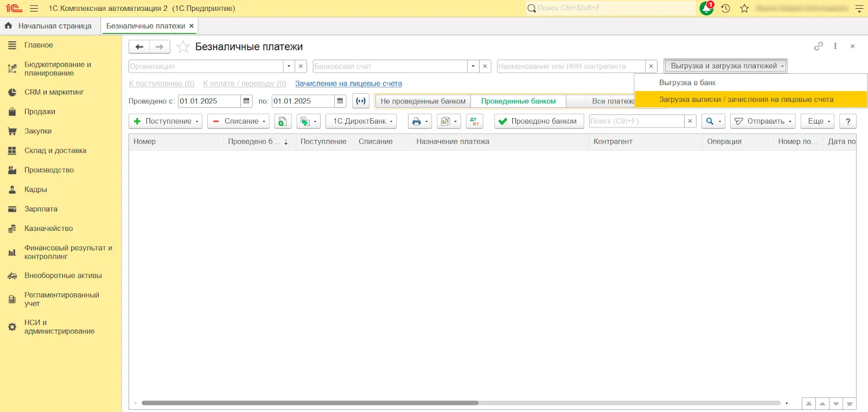The height and width of the screenshot is (412, 868).
Task: Click the Наименование или ИНН контрагента field
Action: pyautogui.click(x=571, y=66)
